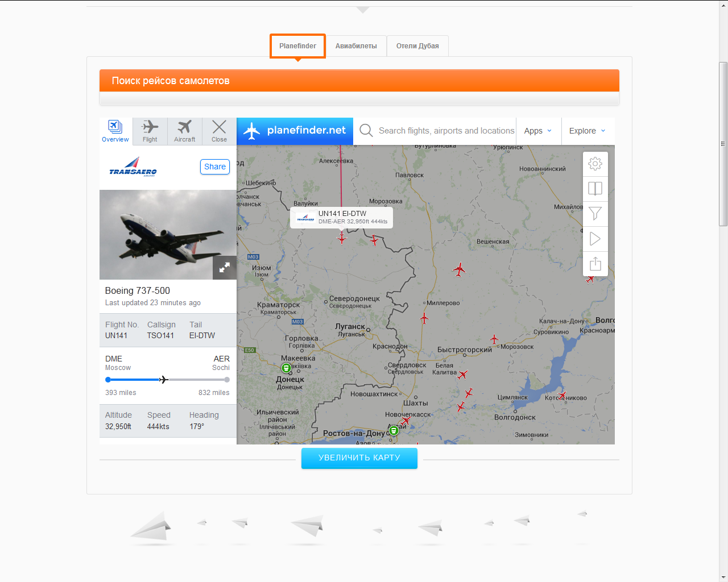Click the DME Moscow origin airport

[x=118, y=363]
